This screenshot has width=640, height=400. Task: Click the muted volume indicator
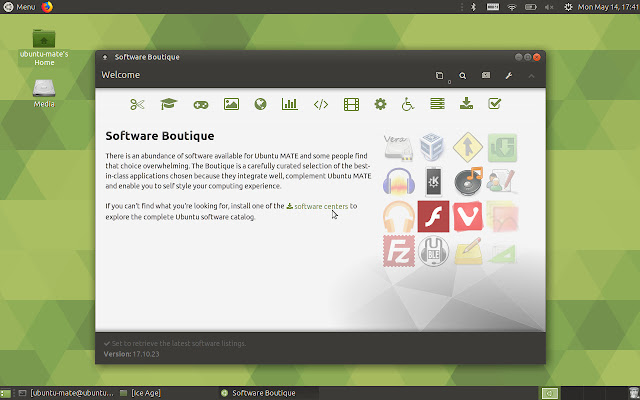coord(549,7)
